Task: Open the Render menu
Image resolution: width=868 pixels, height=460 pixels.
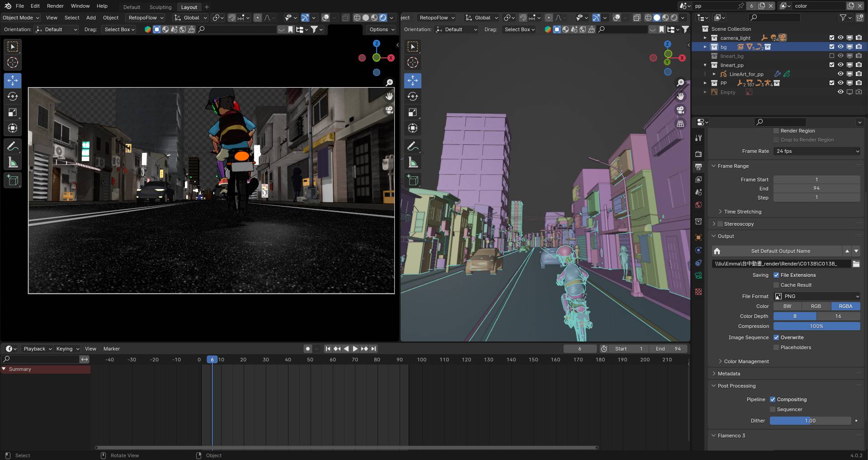Action: point(55,6)
